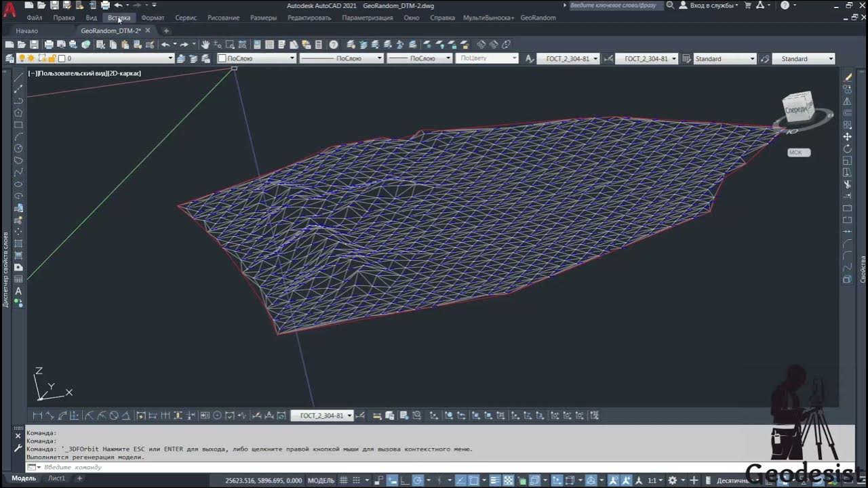Open the GeoRandom menu
The height and width of the screenshot is (488, 868).
pos(538,18)
